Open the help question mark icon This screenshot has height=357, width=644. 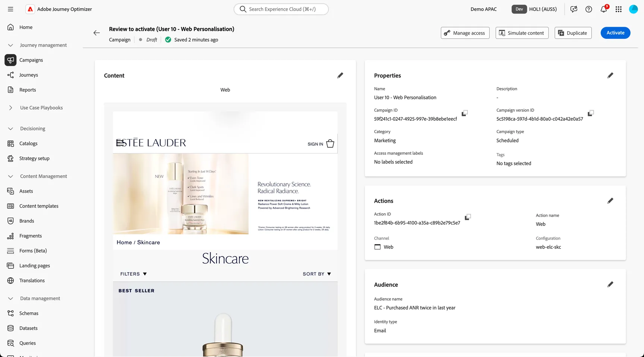(x=589, y=9)
